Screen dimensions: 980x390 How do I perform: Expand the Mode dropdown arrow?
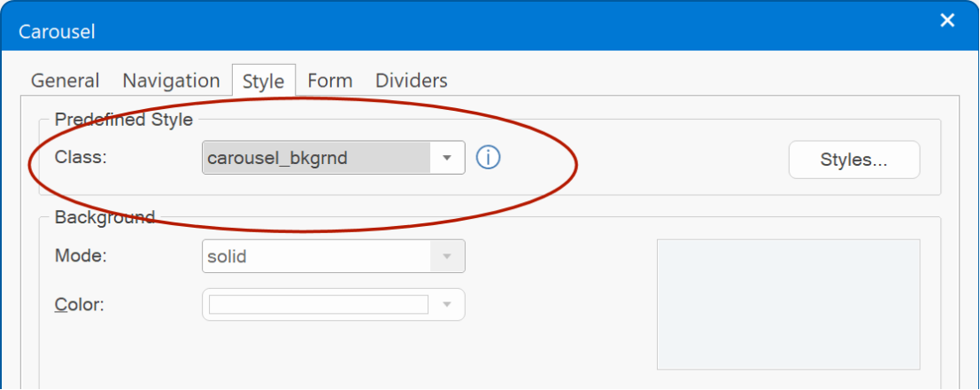click(447, 257)
